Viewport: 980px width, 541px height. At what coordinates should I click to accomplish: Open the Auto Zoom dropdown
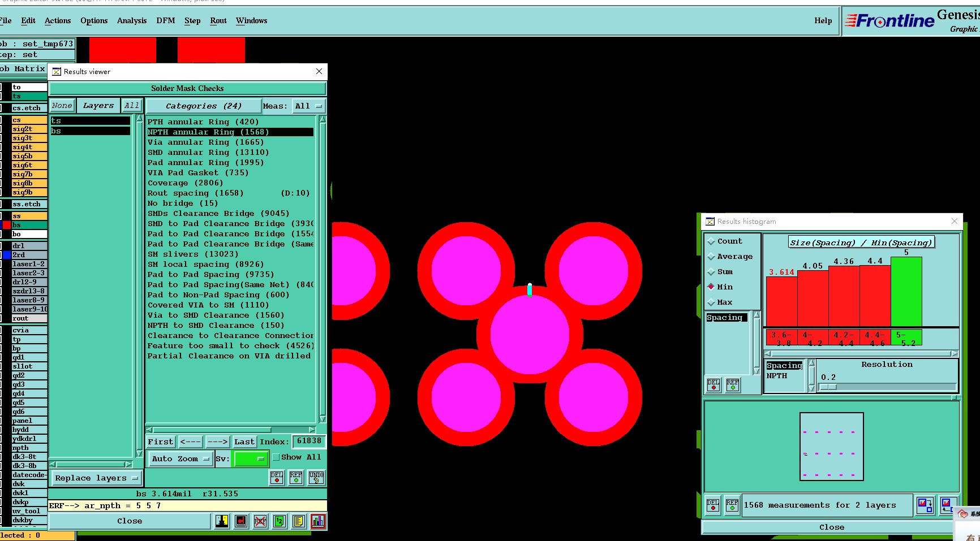[180, 459]
